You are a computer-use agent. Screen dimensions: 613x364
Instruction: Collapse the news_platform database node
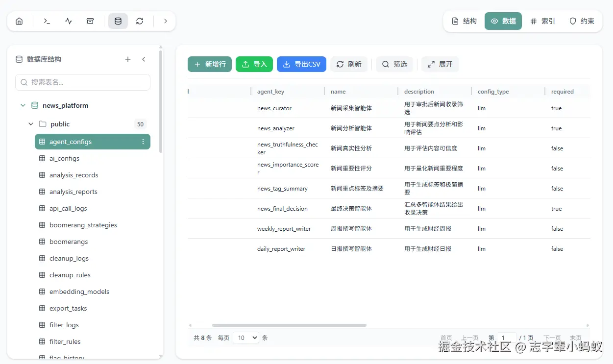pos(23,105)
